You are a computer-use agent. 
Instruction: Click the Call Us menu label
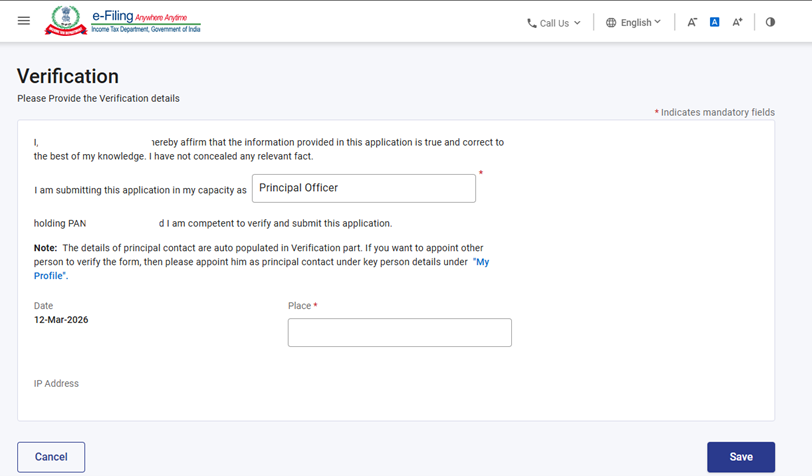click(554, 23)
